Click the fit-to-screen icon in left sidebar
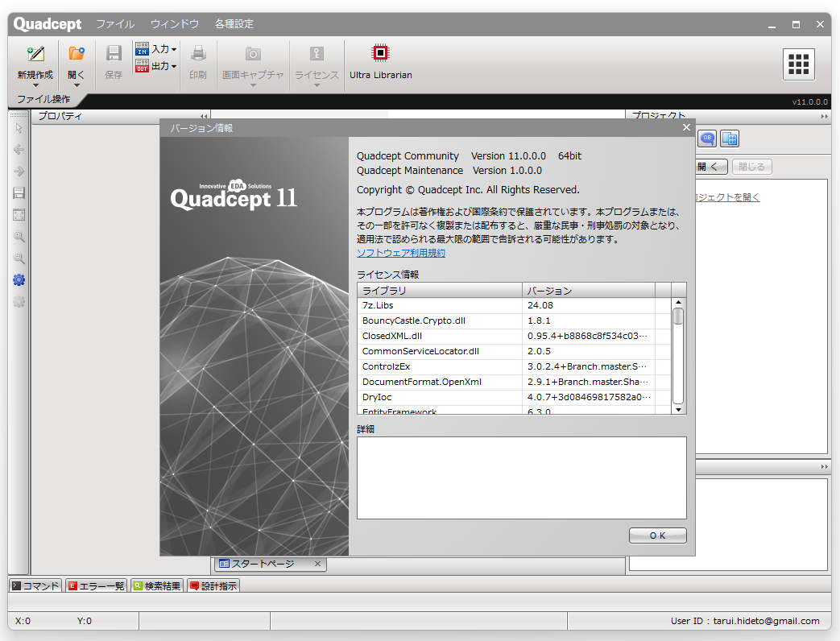 [x=18, y=214]
